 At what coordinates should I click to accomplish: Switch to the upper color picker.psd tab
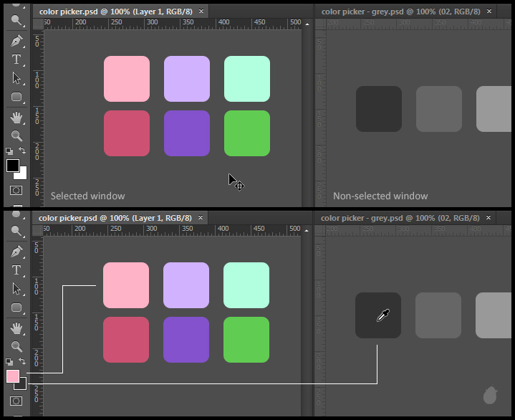(113, 11)
